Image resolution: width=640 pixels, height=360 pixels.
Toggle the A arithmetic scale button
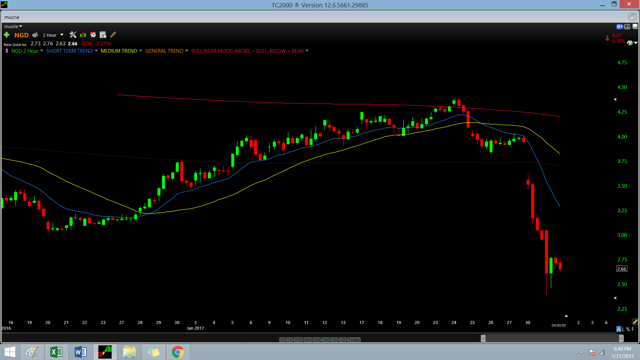click(x=619, y=329)
